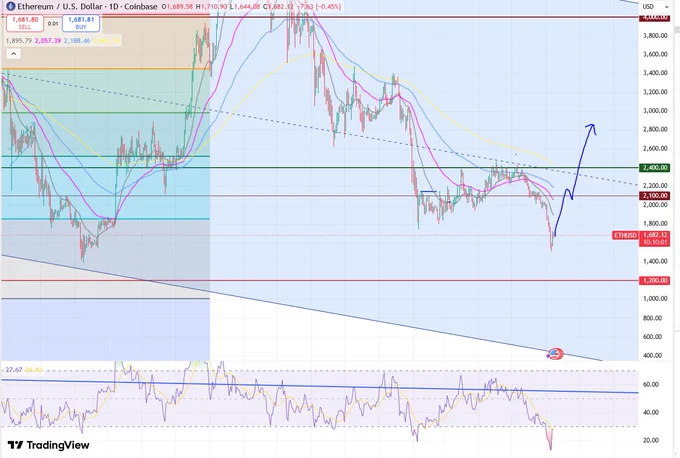Image resolution: width=680 pixels, height=458 pixels.
Task: Click the −7.63 (−0.45%) change value
Action: pyautogui.click(x=320, y=7)
